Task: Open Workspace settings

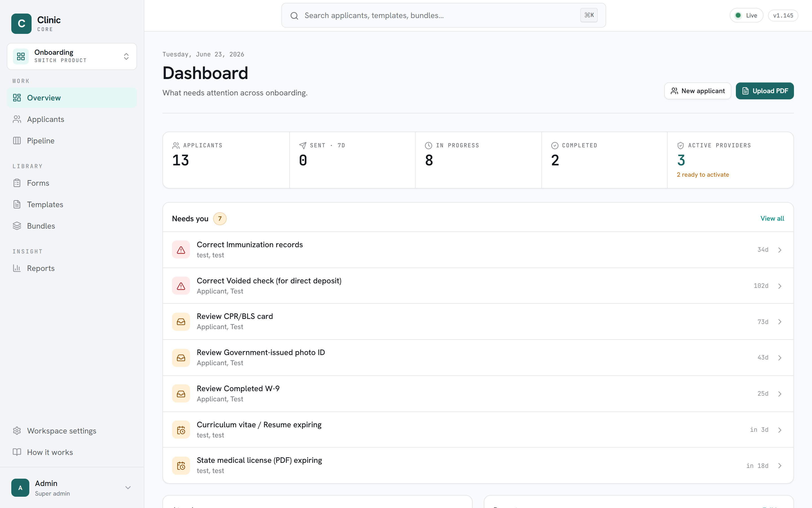Action: (72, 431)
